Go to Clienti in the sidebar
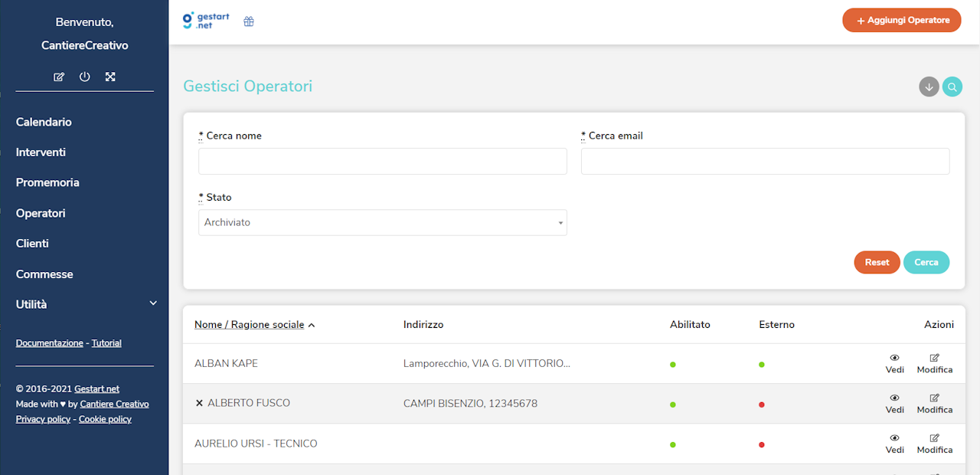The height and width of the screenshot is (475, 980). (x=32, y=244)
